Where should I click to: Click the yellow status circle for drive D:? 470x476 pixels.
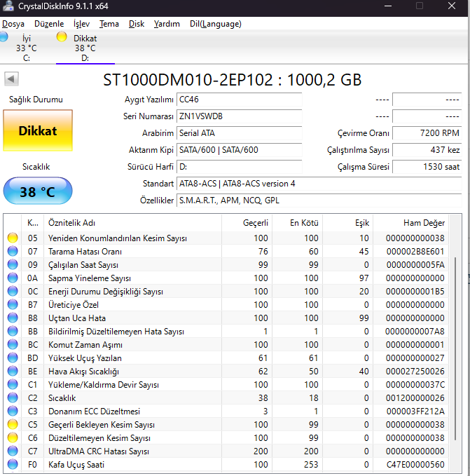62,36
